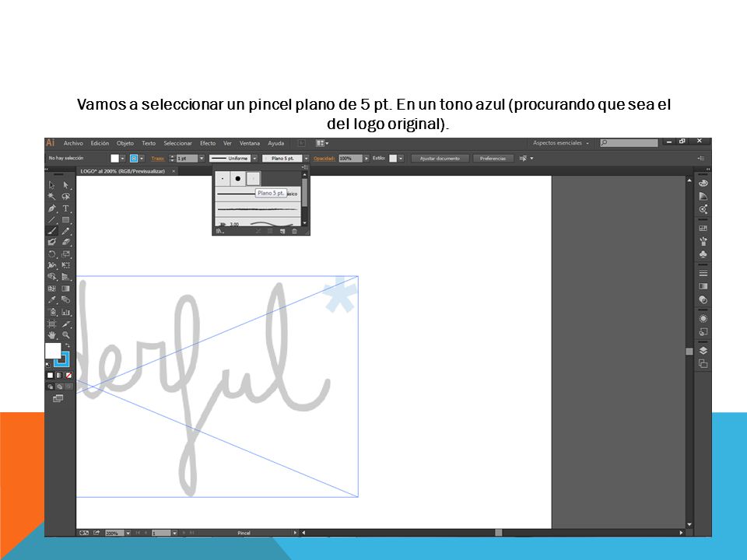Open the arrange documents dropdown
747x560 pixels.
click(x=322, y=143)
